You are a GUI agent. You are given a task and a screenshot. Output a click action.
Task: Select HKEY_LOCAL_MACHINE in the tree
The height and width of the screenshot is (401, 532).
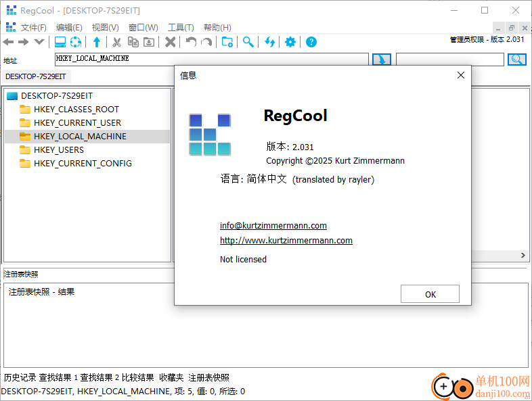pyautogui.click(x=80, y=137)
